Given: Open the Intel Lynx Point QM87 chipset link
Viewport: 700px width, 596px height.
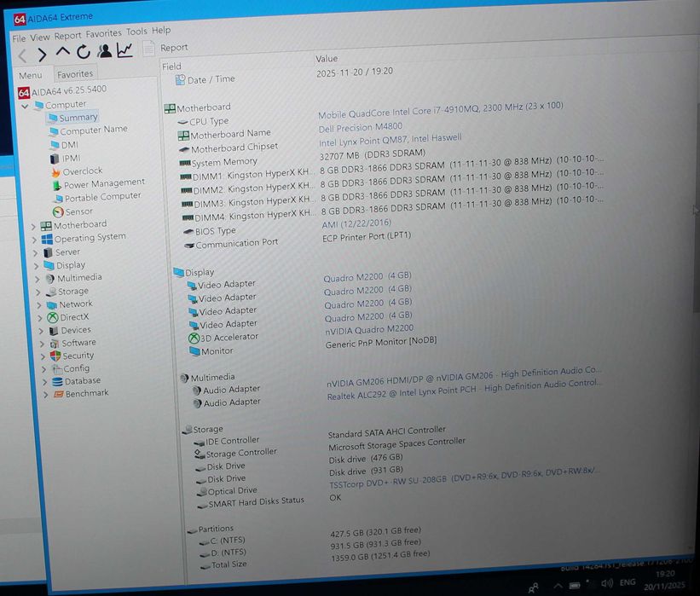Looking at the screenshot, I should coord(390,140).
